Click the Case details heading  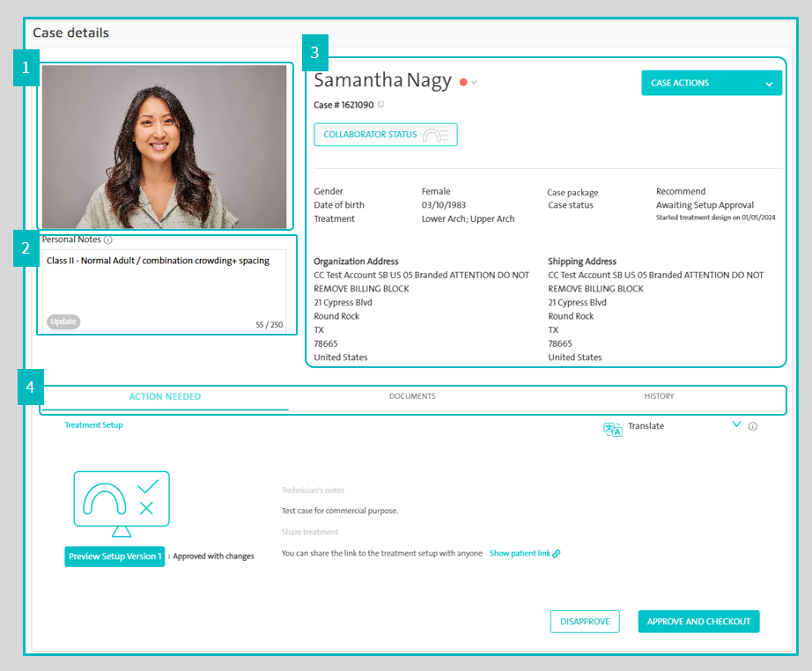(x=71, y=33)
